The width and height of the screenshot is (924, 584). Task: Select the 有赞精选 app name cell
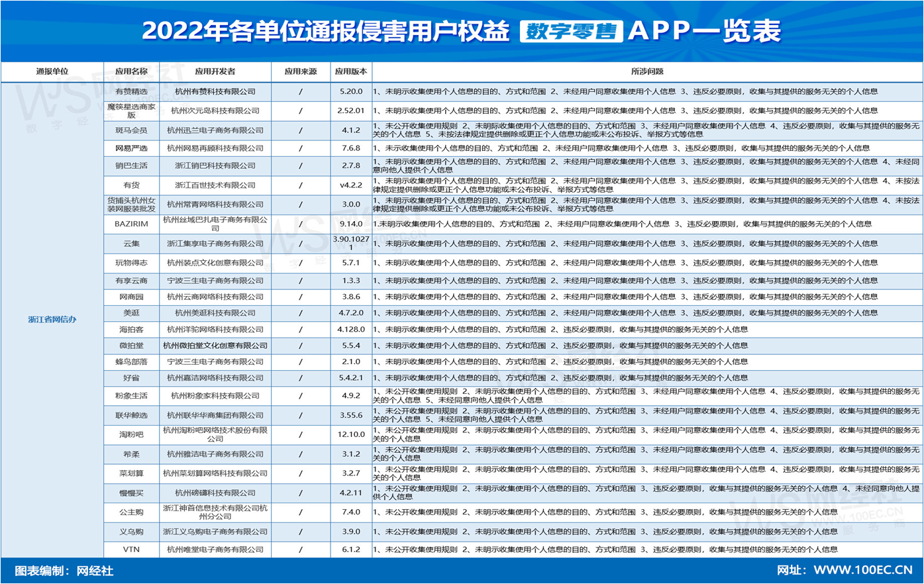[x=131, y=91]
